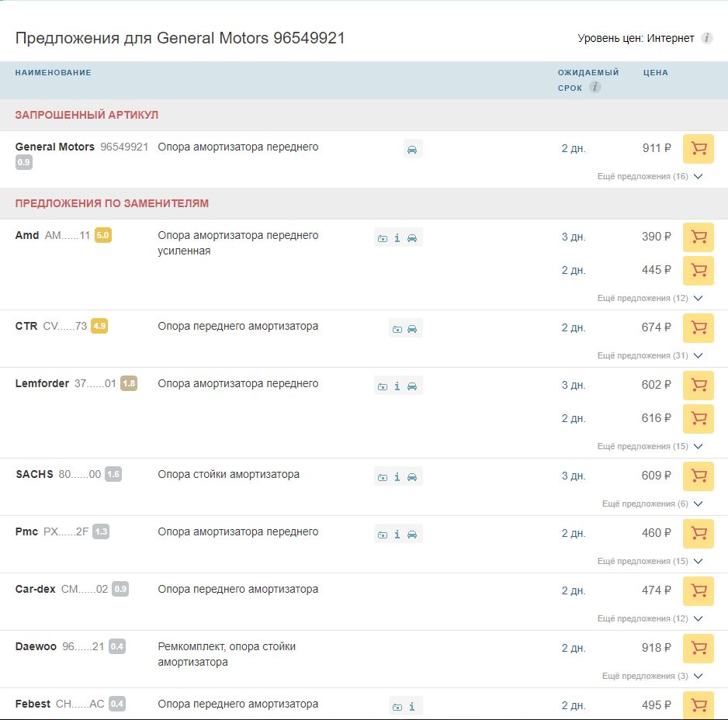The image size is (728, 720).
Task: Click the 5.0 rating badge for Amd
Action: coord(103,235)
